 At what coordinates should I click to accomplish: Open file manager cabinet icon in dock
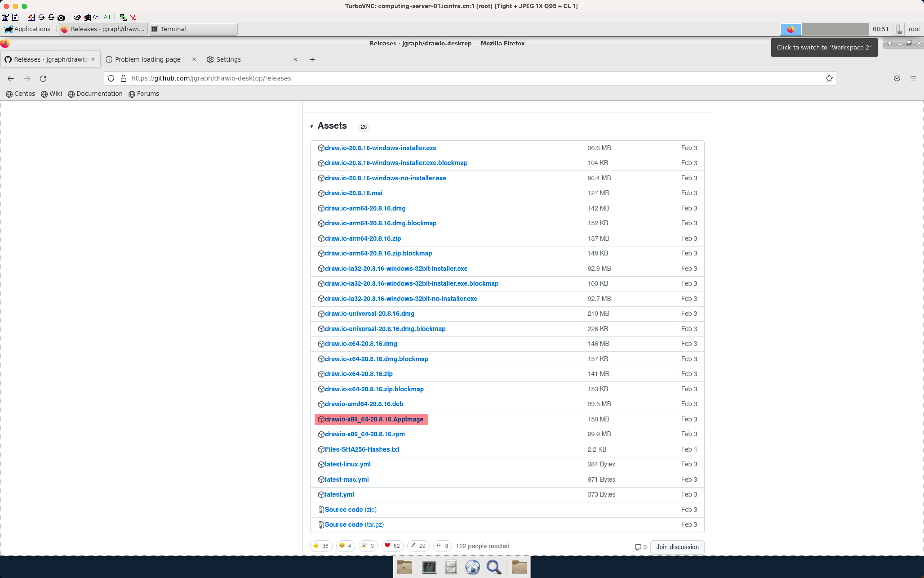tap(451, 567)
